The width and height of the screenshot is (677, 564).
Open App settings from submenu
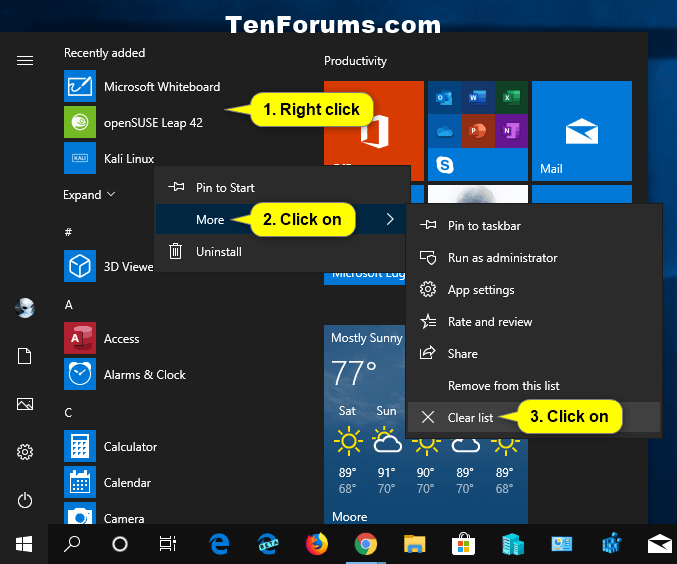pos(534,289)
